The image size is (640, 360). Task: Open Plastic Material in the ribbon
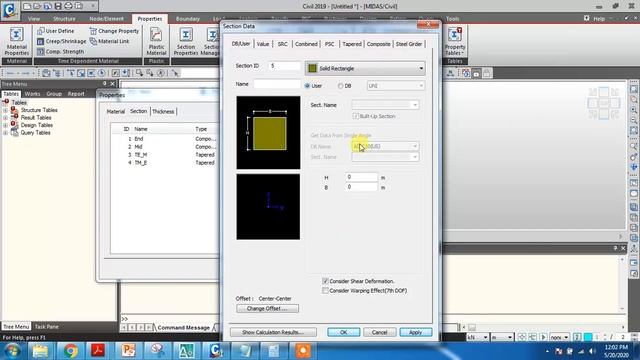click(156, 41)
